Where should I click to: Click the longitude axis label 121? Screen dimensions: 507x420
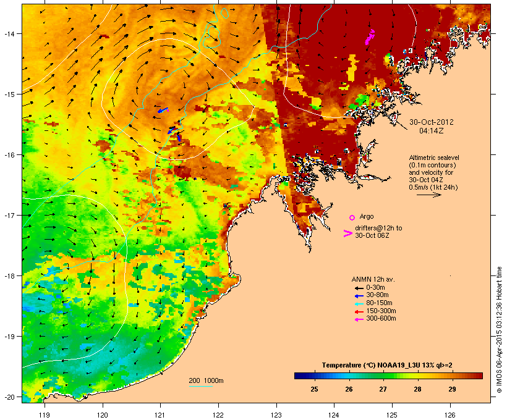(x=160, y=415)
